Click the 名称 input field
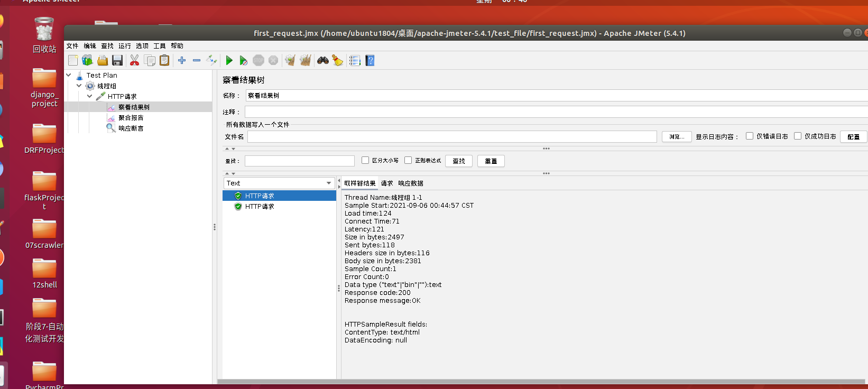The image size is (868, 389). 557,96
